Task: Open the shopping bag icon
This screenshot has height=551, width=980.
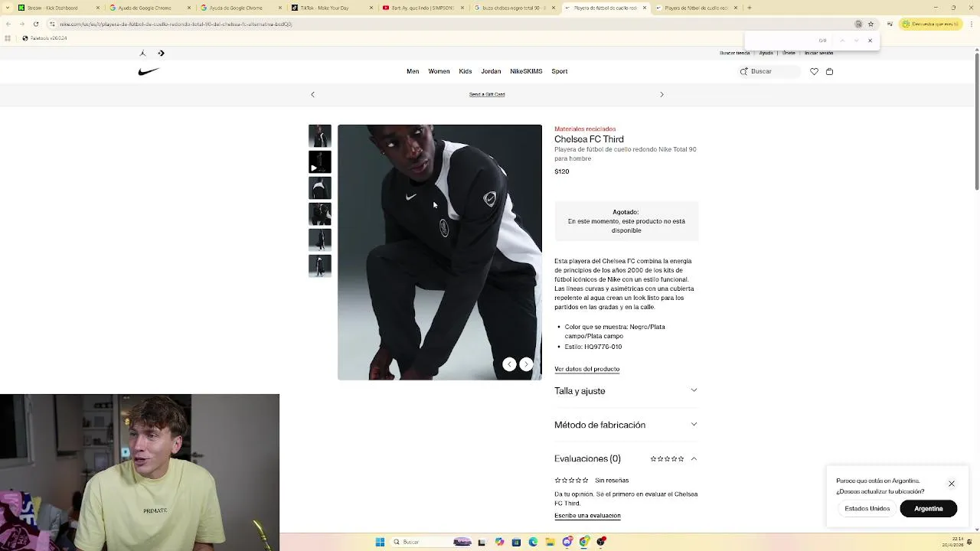Action: 829,71
